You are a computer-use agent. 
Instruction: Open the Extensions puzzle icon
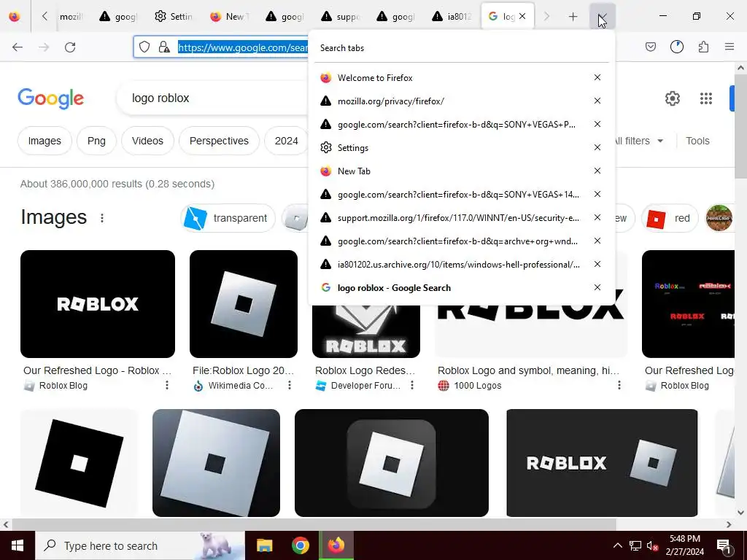click(703, 47)
